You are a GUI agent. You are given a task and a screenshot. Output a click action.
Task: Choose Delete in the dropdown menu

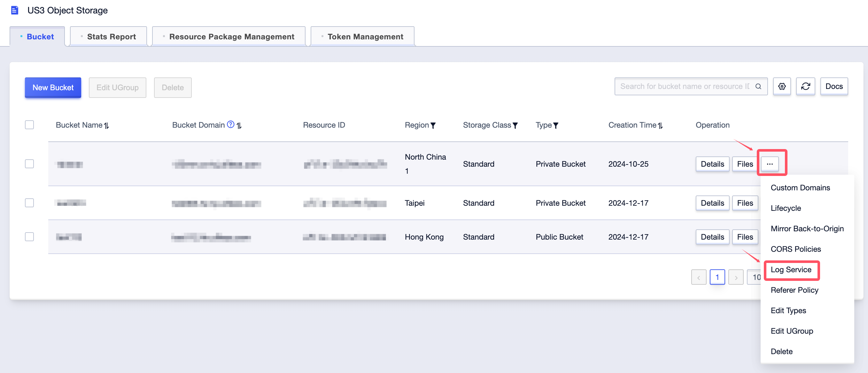pos(781,352)
